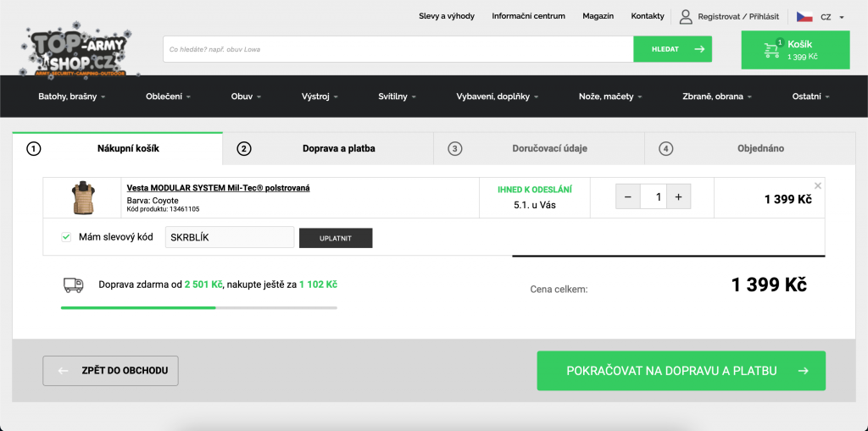Expand the Svítilny menu
The image size is (868, 431).
point(398,97)
